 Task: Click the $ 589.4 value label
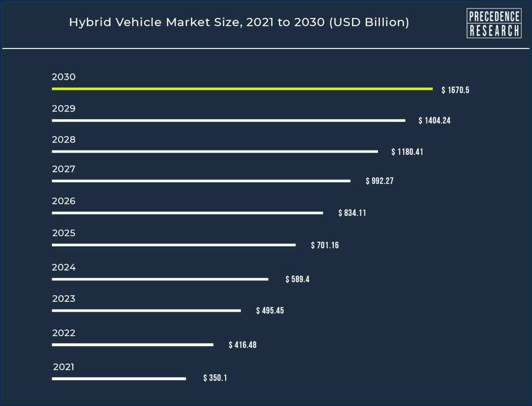pyautogui.click(x=297, y=280)
